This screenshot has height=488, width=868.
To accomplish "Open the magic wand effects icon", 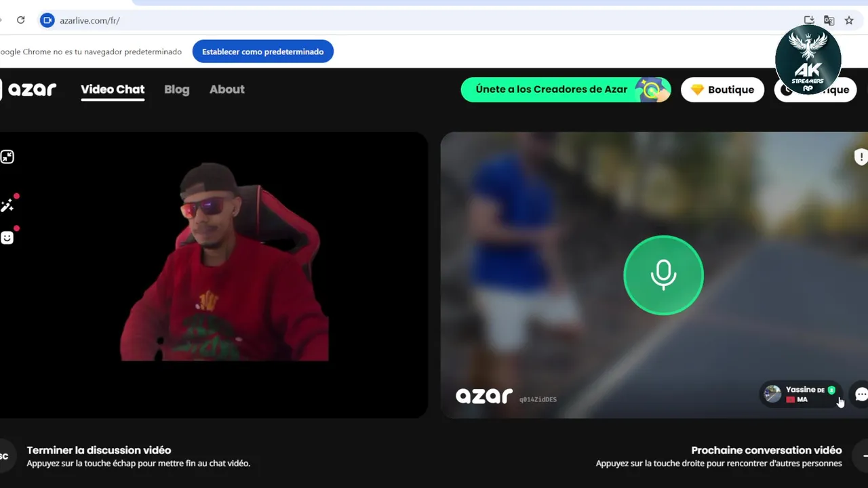I will (7, 205).
